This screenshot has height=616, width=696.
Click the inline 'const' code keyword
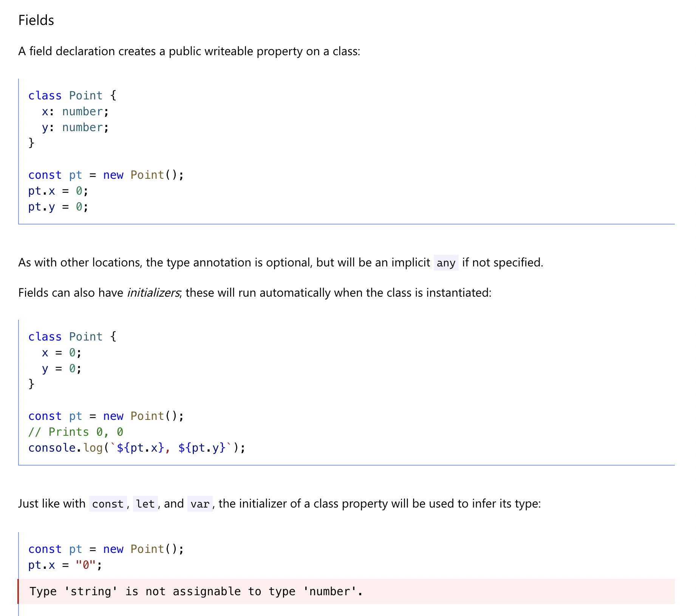pos(108,504)
